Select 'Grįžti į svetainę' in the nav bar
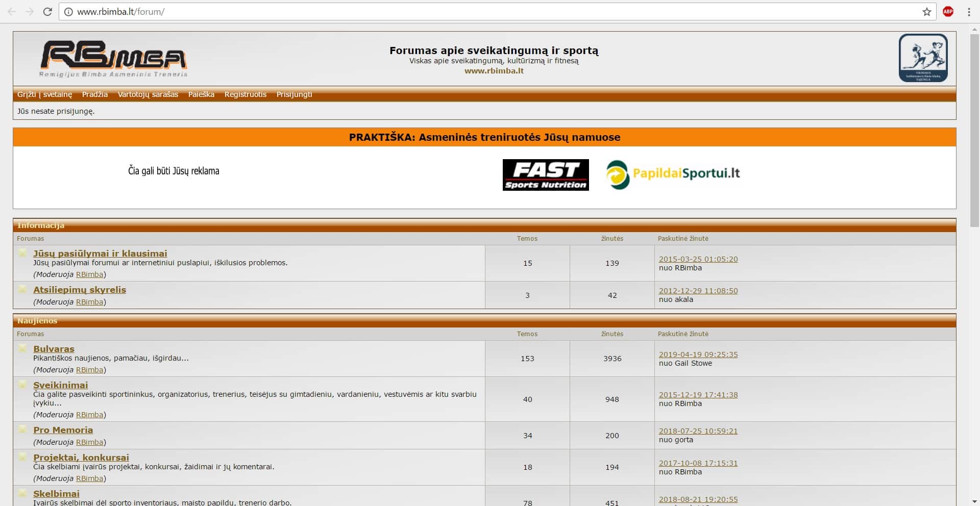The image size is (980, 506). point(45,94)
